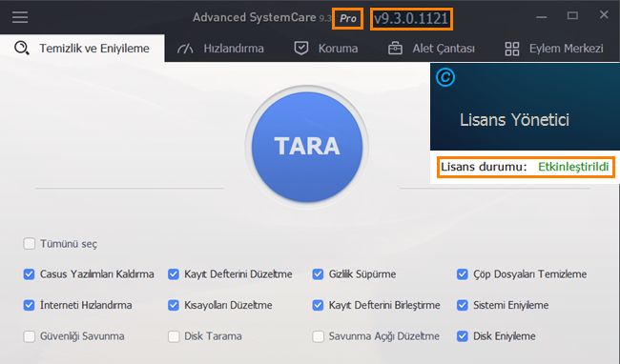Close the Advanced SystemCare window
This screenshot has width=620, height=364.
(x=604, y=15)
